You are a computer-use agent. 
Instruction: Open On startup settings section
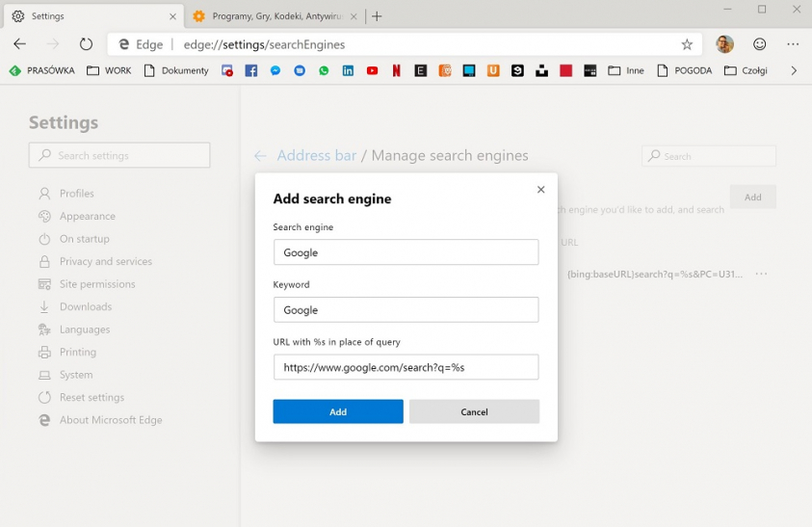point(73,239)
